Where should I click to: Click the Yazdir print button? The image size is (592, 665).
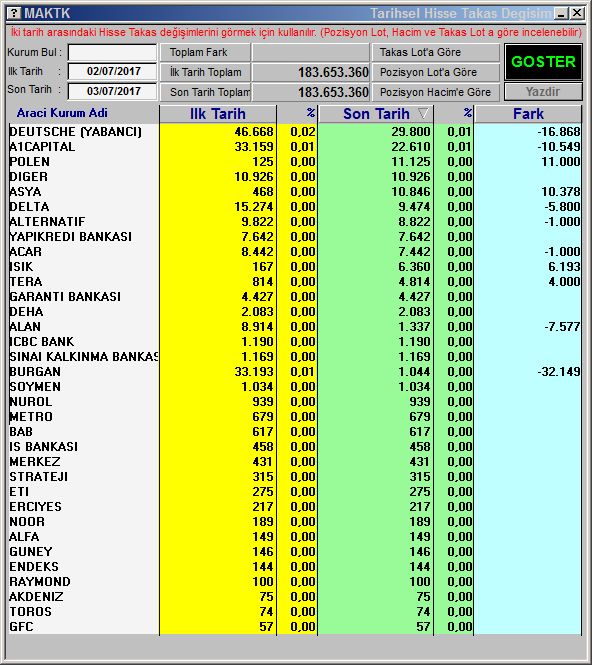click(543, 92)
